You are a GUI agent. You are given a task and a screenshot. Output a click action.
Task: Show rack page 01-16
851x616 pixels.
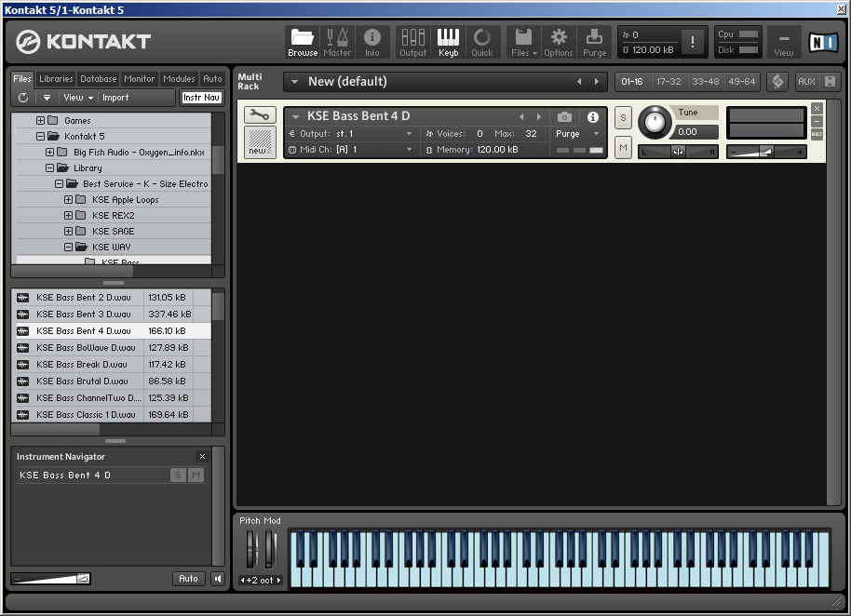[632, 82]
